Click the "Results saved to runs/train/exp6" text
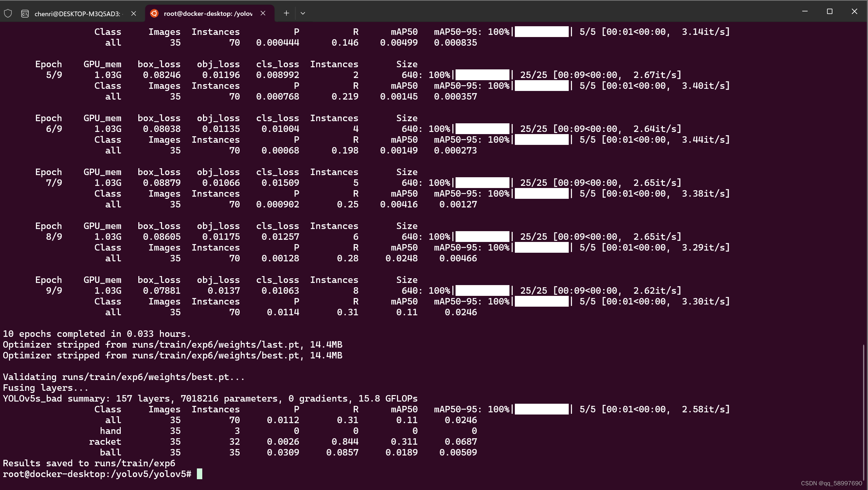This screenshot has width=868, height=490. click(89, 463)
